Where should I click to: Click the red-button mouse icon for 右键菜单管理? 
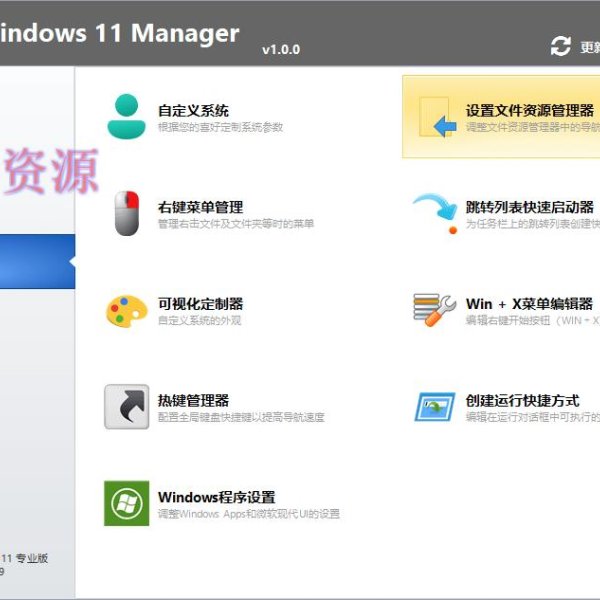click(x=127, y=213)
